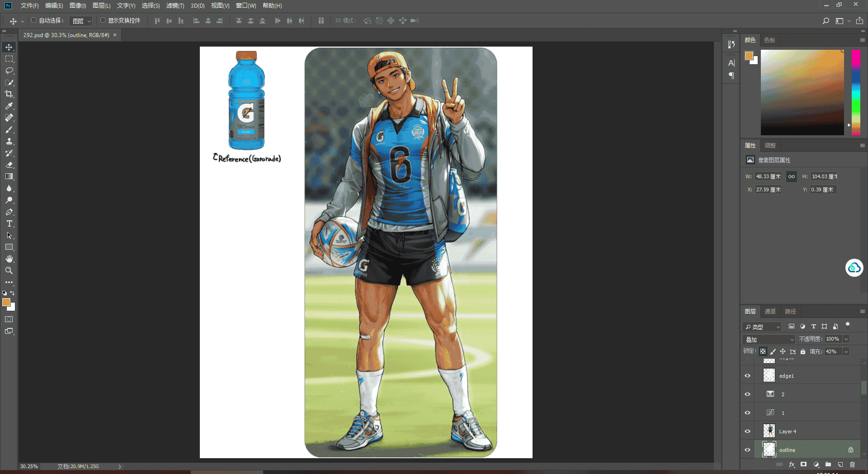Open the search icon in options bar

pyautogui.click(x=826, y=21)
